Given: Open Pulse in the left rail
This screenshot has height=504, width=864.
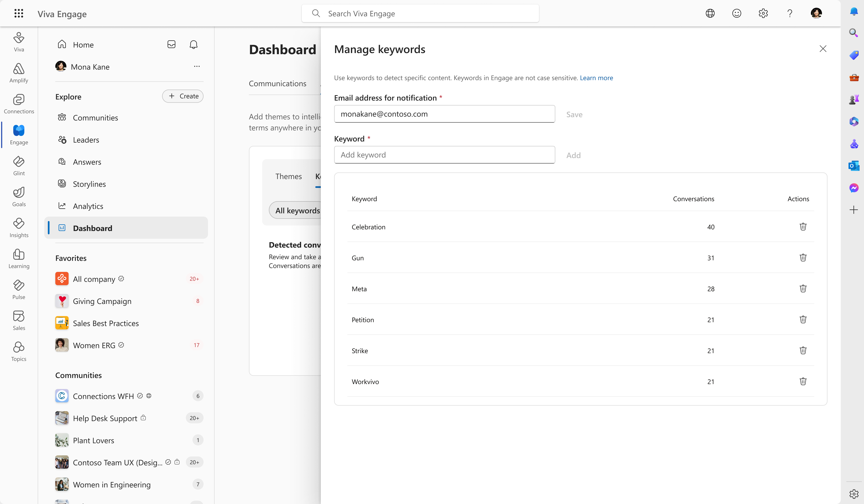Looking at the screenshot, I should point(19,290).
